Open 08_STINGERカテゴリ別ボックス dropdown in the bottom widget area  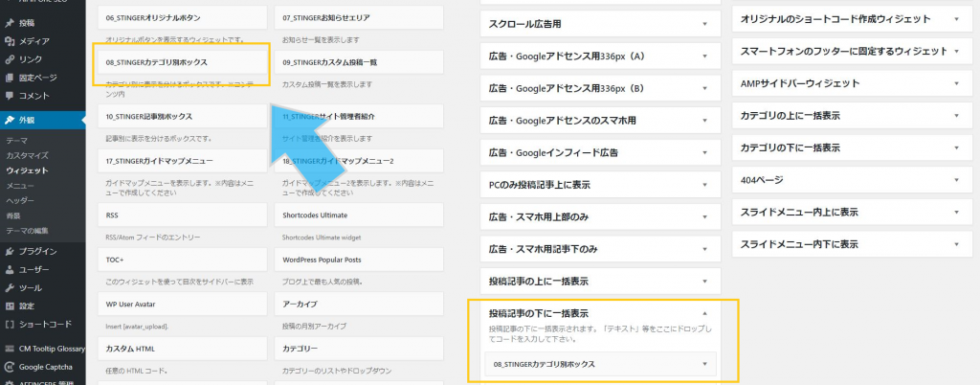704,364
